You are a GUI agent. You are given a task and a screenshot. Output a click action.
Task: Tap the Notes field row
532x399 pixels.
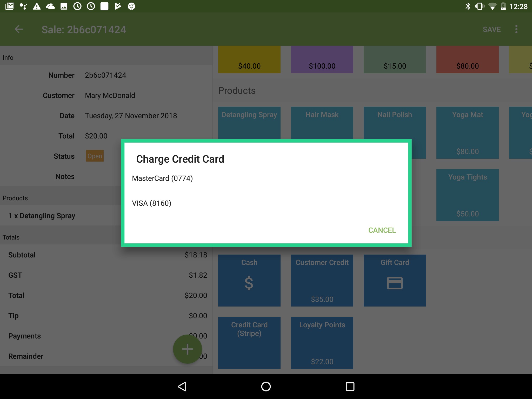point(61,176)
